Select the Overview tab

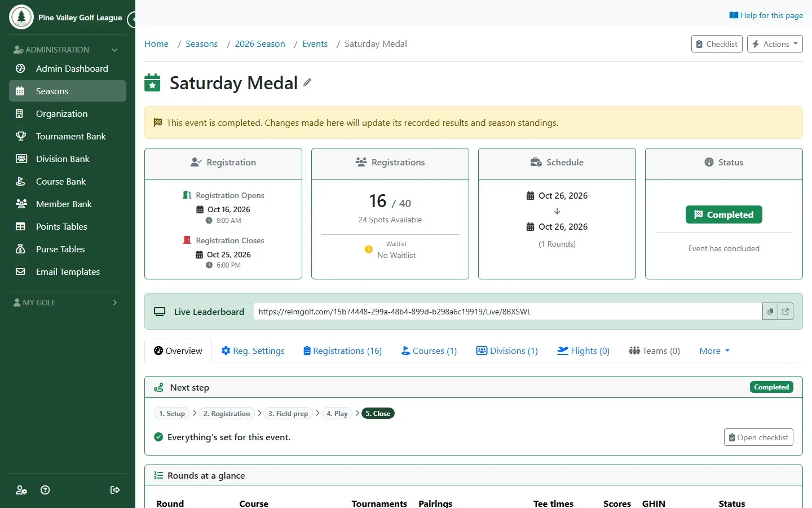click(x=178, y=351)
